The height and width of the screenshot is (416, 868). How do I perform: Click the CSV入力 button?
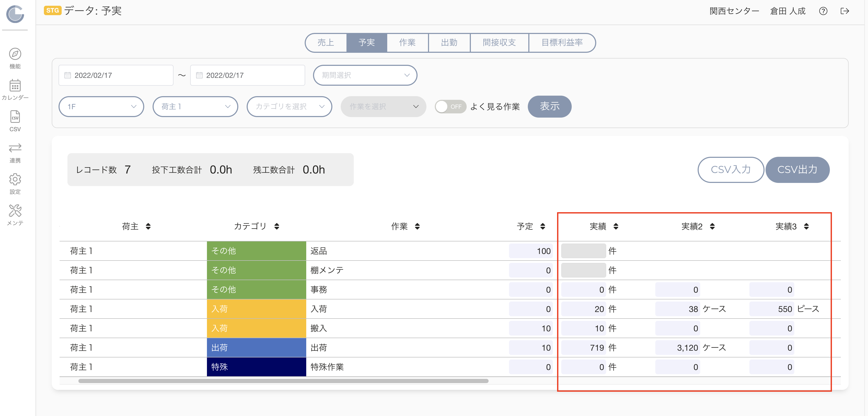[731, 170]
